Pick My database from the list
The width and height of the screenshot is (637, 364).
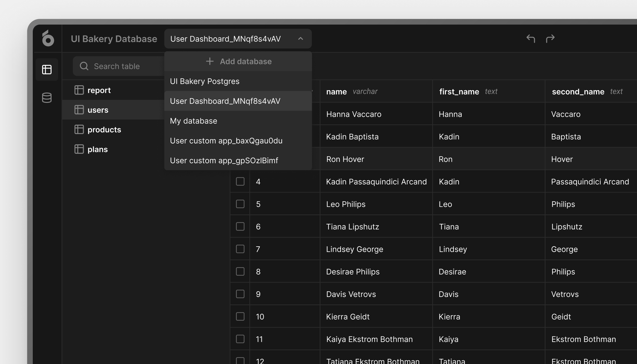tap(194, 121)
